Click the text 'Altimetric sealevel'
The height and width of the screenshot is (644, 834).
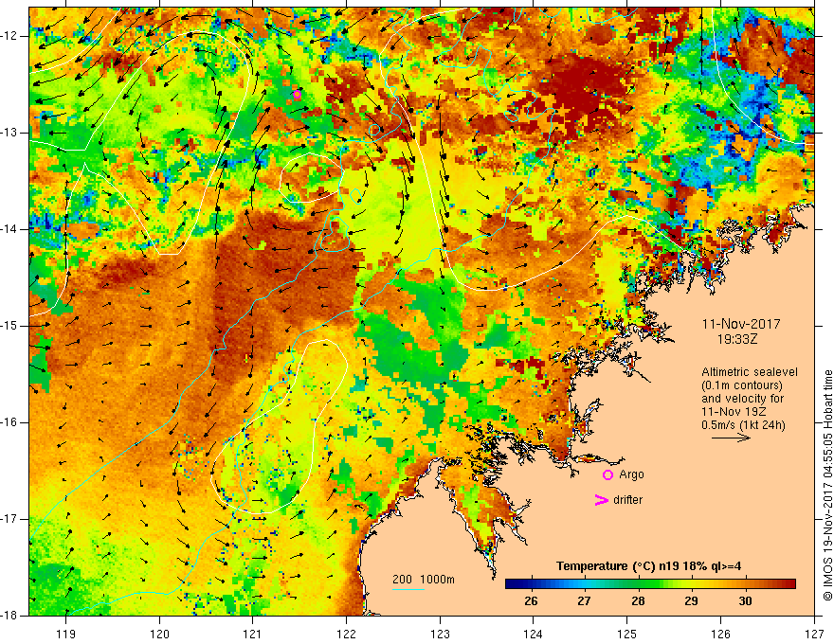click(x=750, y=372)
